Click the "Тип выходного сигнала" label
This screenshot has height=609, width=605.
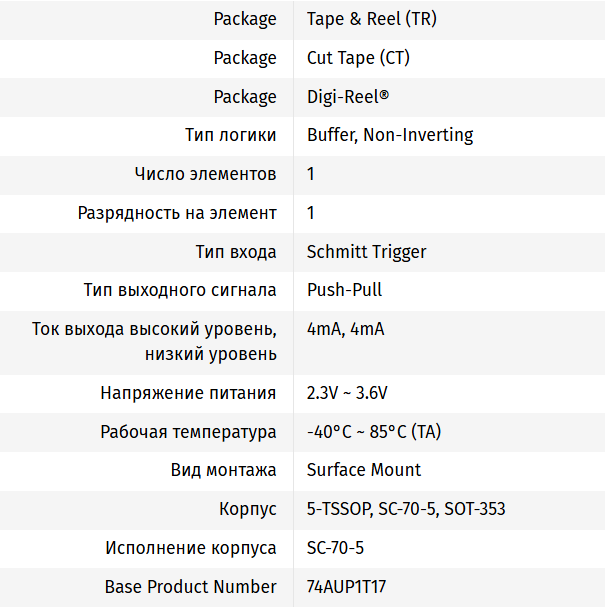180,290
